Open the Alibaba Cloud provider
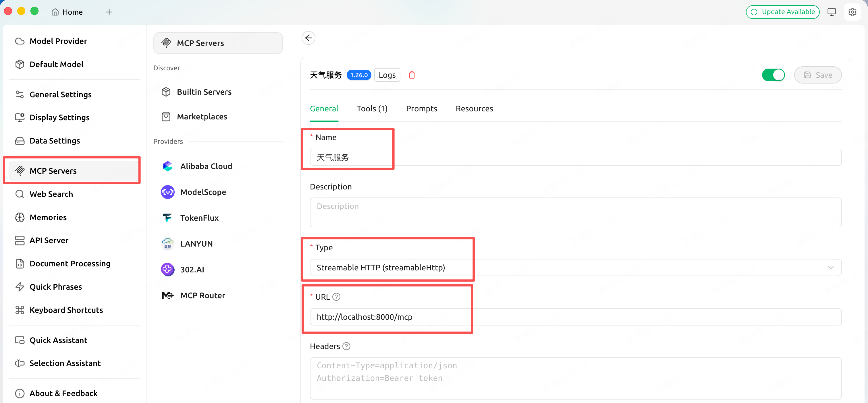The image size is (868, 403). click(206, 166)
